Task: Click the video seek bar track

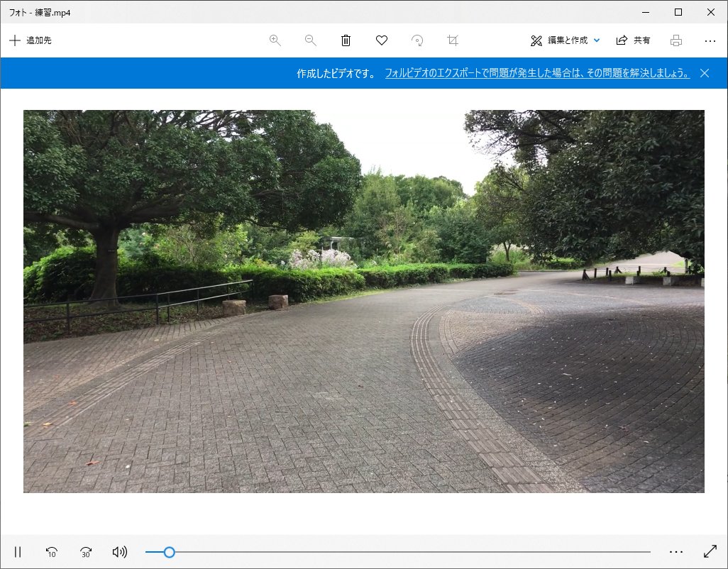Action: coord(412,552)
